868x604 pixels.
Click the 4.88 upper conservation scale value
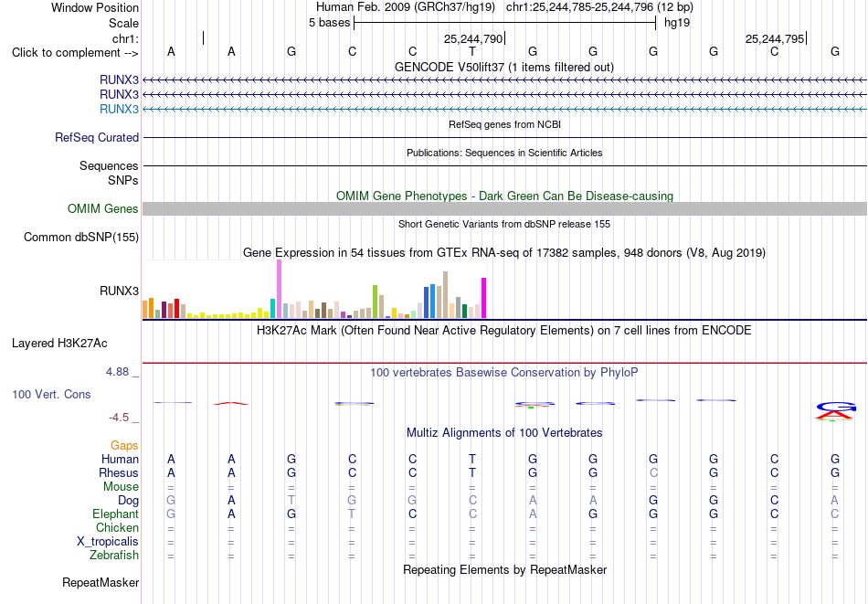point(117,372)
